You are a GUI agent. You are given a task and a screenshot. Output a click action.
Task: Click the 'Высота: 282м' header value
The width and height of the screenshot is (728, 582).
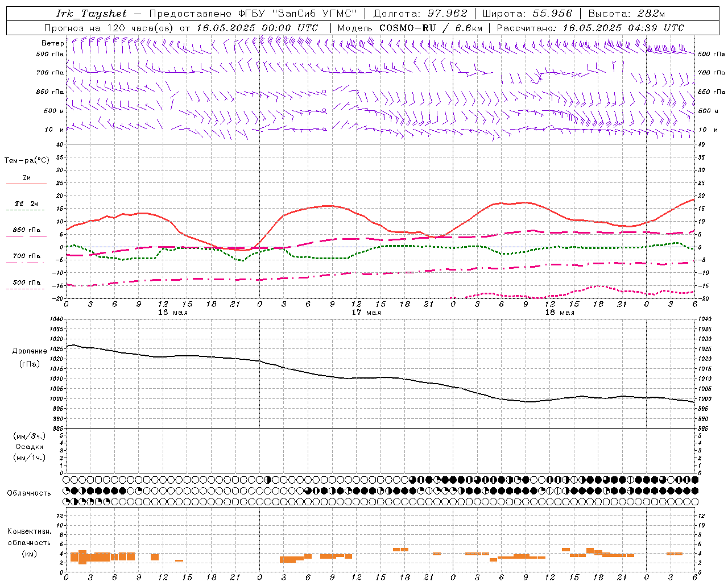click(627, 14)
